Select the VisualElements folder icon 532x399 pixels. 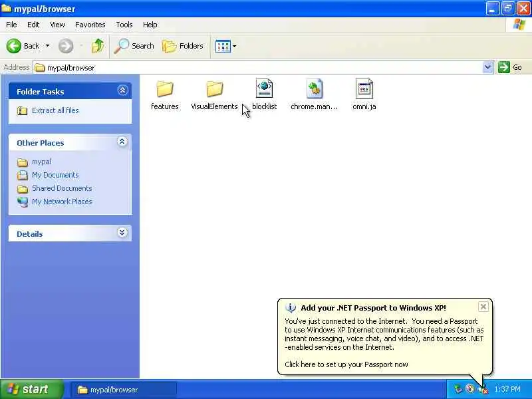(215, 89)
